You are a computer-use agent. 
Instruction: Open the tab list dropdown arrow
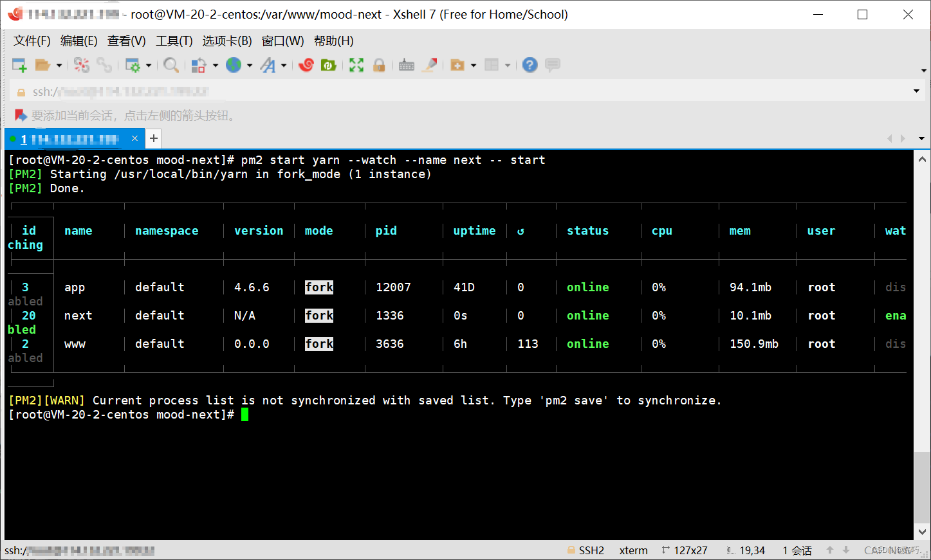(x=921, y=139)
